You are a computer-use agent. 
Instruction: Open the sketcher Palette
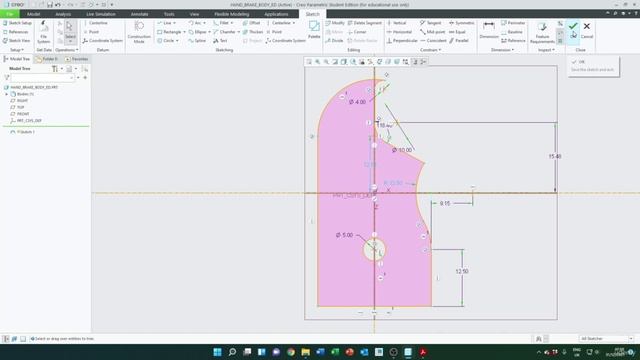click(x=314, y=30)
